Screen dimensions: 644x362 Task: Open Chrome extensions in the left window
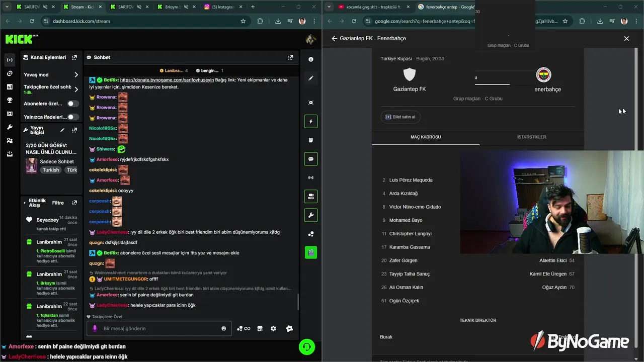pyautogui.click(x=260, y=21)
